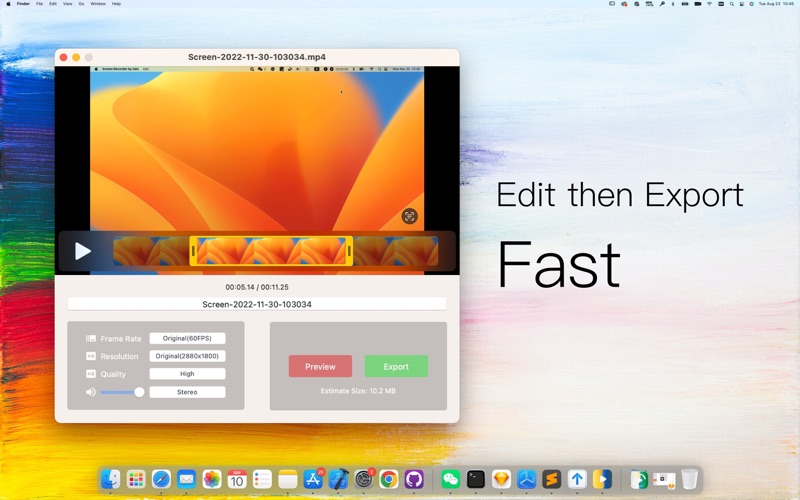Viewport: 800px width, 500px height.
Task: Click the 00:05.14 / 00:11.25 time readout
Action: 257,287
